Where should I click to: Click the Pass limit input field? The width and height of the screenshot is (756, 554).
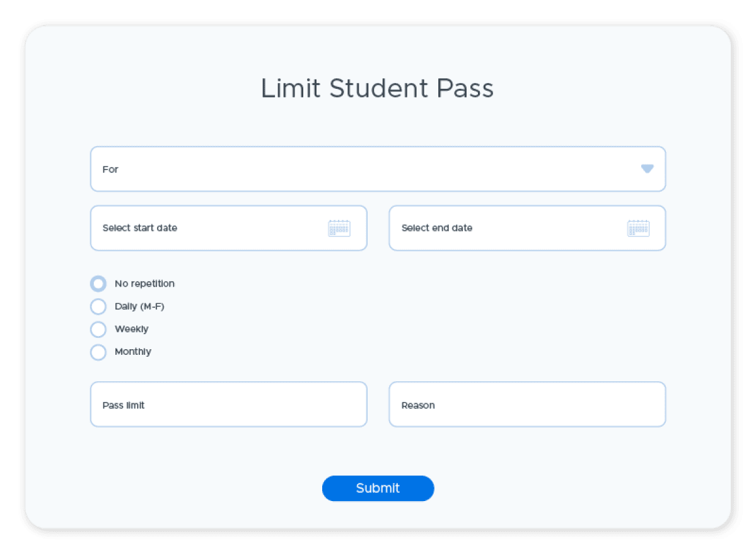[x=228, y=405]
